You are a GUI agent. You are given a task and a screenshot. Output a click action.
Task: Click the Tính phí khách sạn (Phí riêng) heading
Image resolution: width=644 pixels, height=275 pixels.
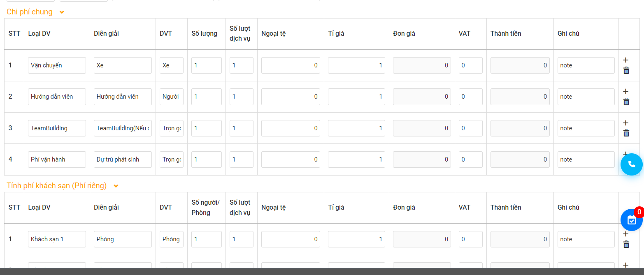[x=57, y=186]
